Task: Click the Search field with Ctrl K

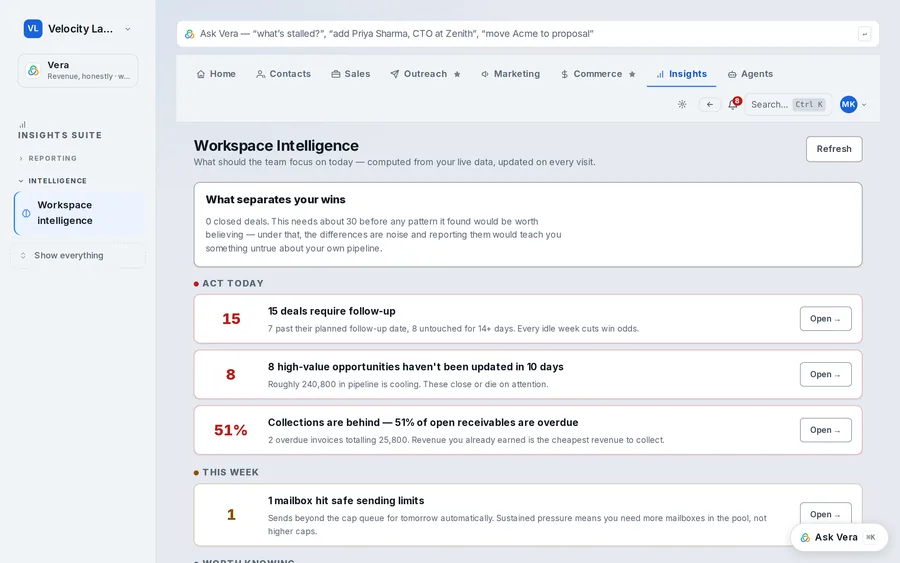Action: pos(788,104)
